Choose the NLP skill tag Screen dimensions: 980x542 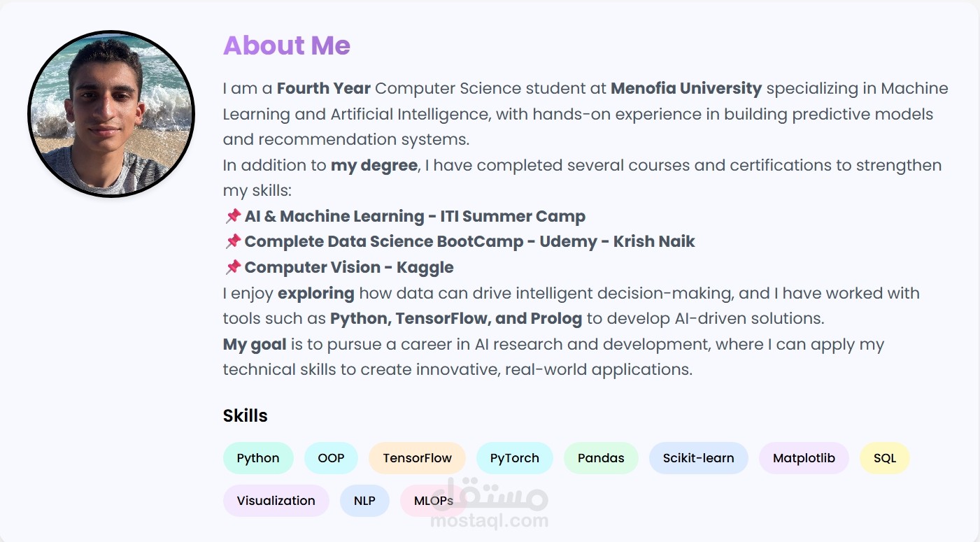point(364,501)
